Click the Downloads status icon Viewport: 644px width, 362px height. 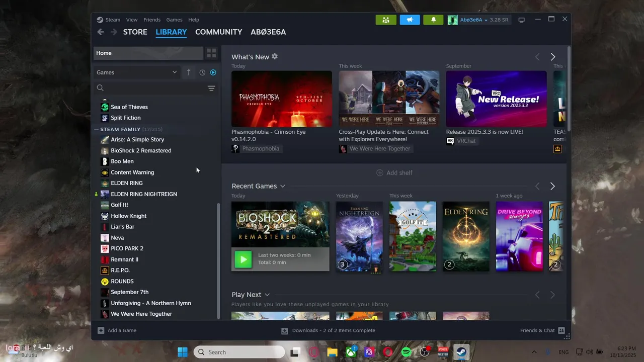tap(285, 331)
